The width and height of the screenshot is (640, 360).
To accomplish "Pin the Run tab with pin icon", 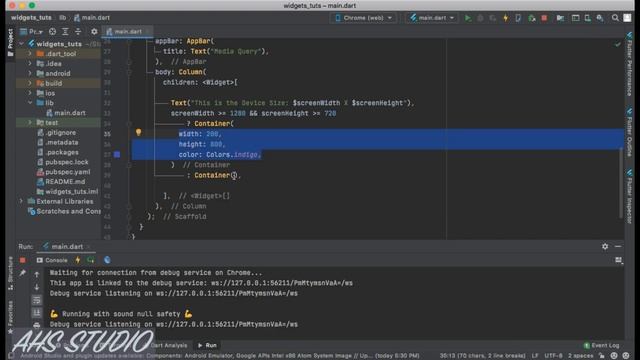I will (22, 273).
